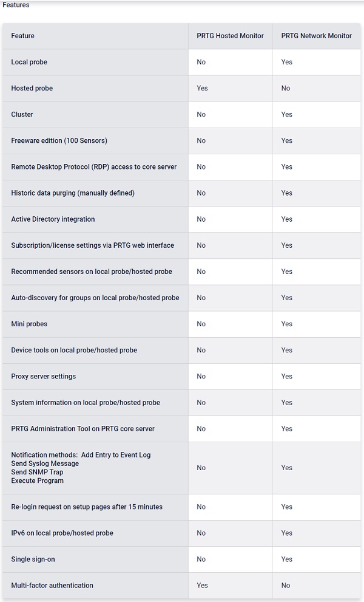This screenshot has height=602, width=364.
Task: Click the PRTG Network Monitor column header
Action: tap(316, 36)
